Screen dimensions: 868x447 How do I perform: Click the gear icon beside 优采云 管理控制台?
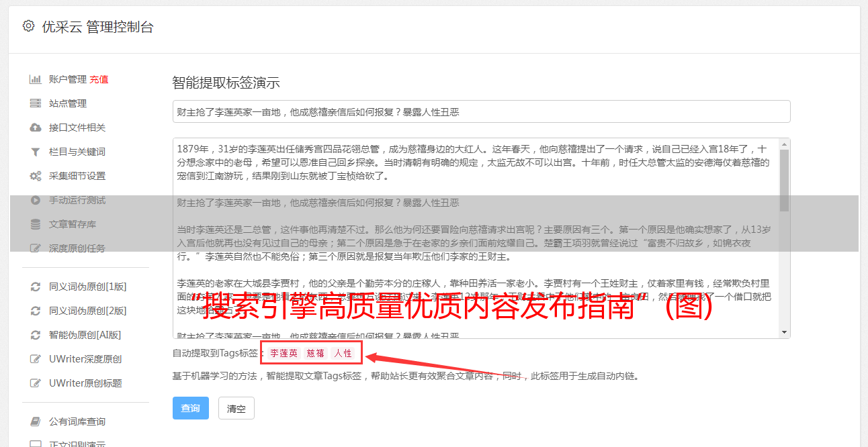coord(28,26)
